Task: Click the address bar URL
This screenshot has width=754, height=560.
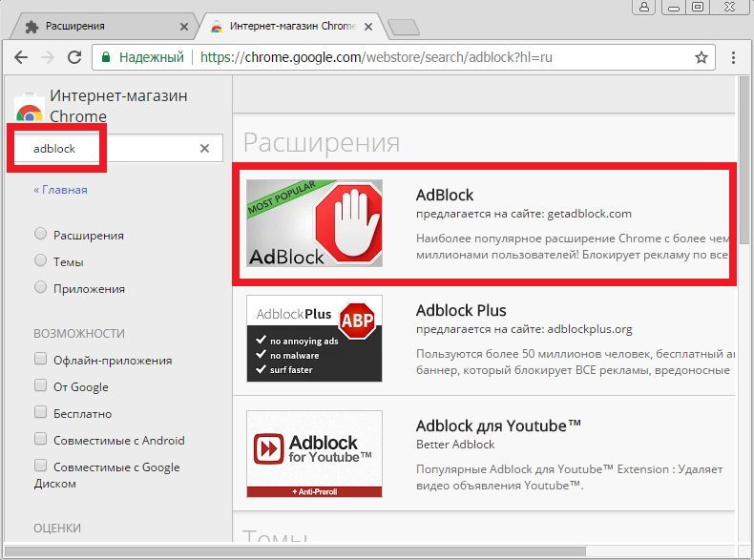Action: pyautogui.click(x=376, y=57)
